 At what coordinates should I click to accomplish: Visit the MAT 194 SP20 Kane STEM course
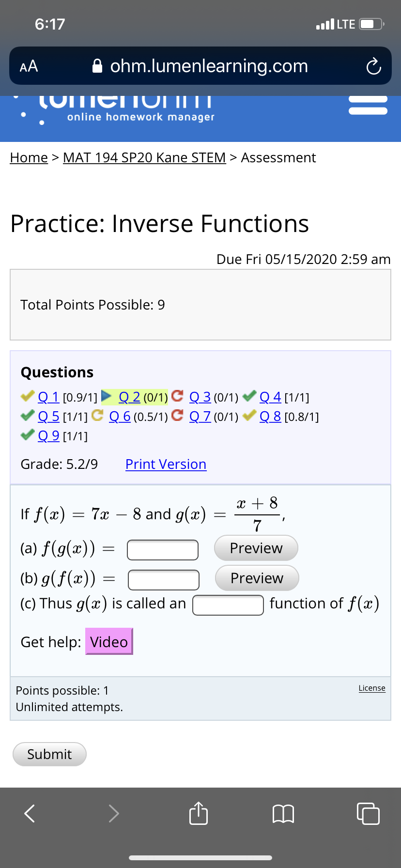click(143, 157)
